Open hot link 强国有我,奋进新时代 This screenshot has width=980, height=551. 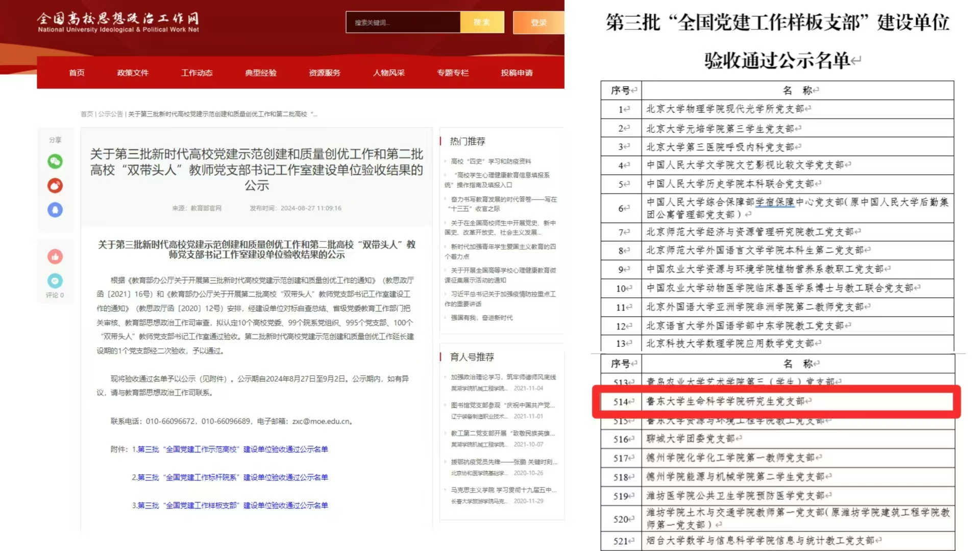(481, 318)
